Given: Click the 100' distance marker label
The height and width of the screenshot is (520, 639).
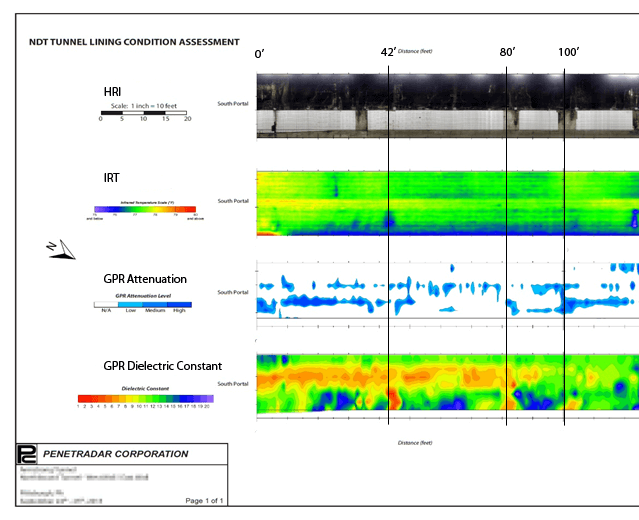Looking at the screenshot, I should pyautogui.click(x=568, y=51).
